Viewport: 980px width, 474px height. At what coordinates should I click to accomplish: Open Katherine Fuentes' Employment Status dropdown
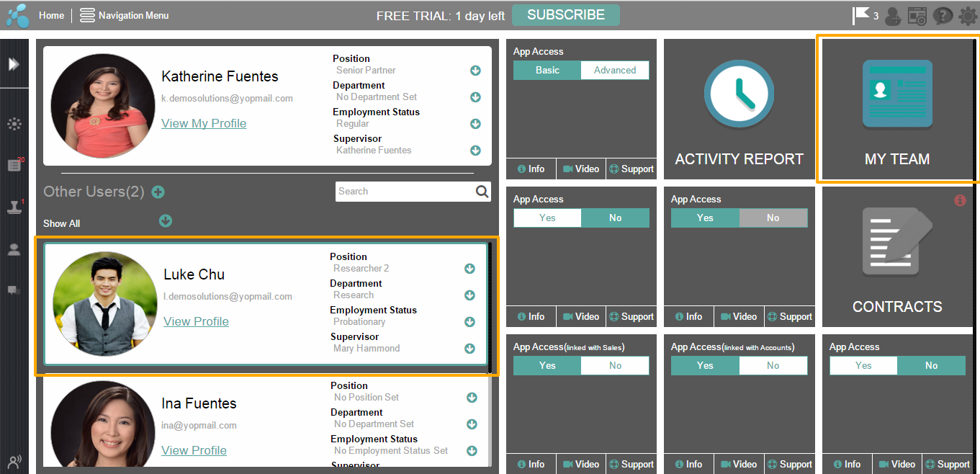click(475, 124)
